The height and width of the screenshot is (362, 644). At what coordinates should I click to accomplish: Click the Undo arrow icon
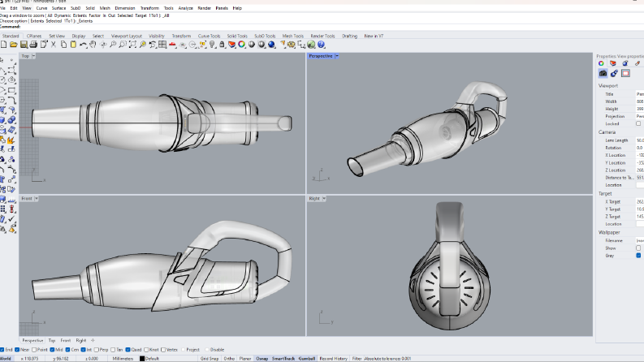point(83,45)
